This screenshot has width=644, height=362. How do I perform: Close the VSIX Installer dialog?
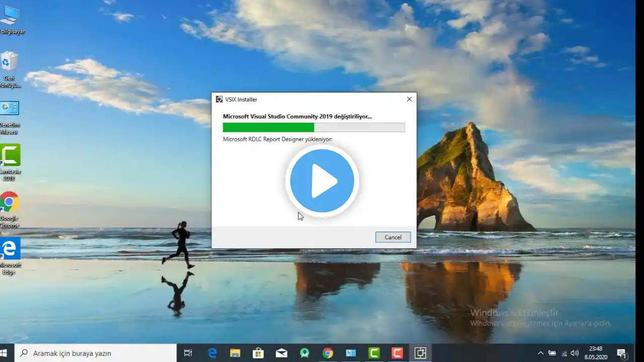[409, 99]
